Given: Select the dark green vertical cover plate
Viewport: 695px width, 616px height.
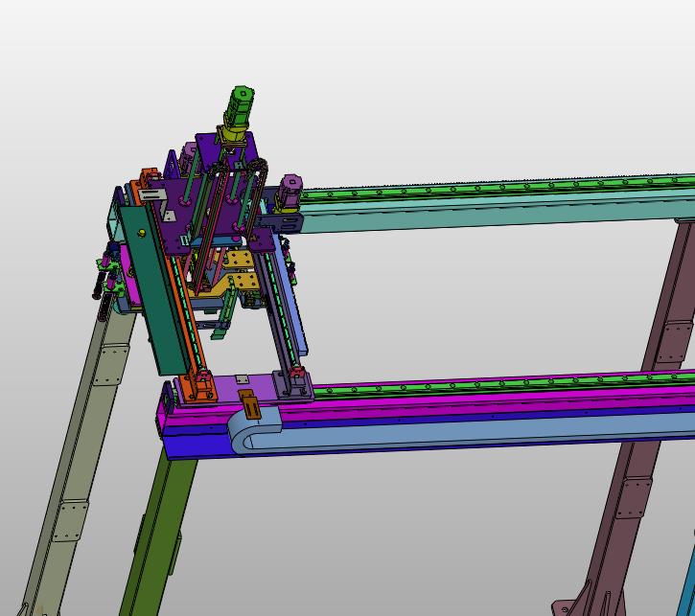Looking at the screenshot, I should point(155,290).
